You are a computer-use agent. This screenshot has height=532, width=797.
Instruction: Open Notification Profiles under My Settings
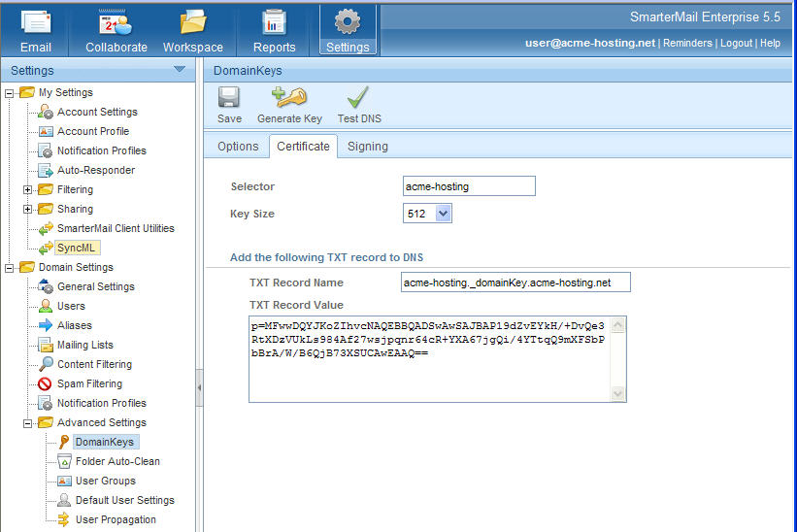tap(102, 150)
